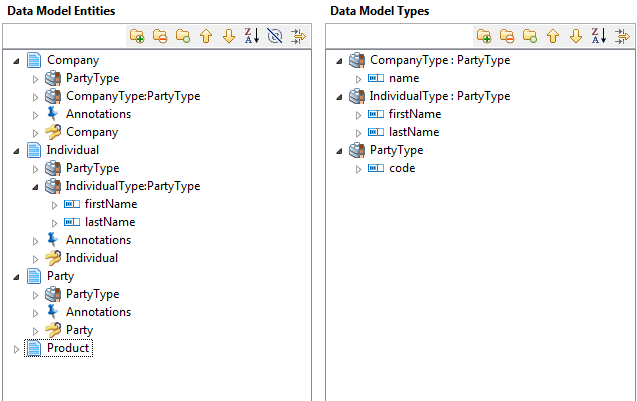
Task: Toggle the crossed-out circle filter icon in Entities toolbar
Action: coord(275,36)
